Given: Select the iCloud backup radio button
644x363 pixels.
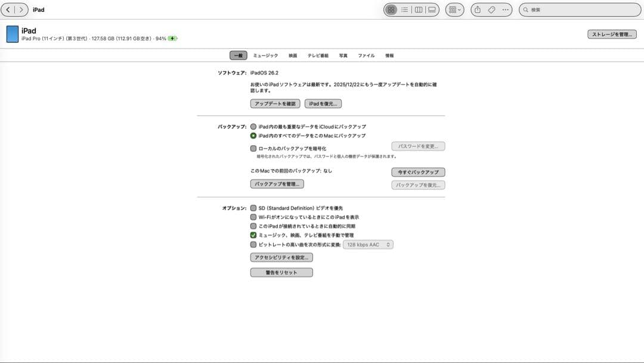Looking at the screenshot, I should click(254, 127).
